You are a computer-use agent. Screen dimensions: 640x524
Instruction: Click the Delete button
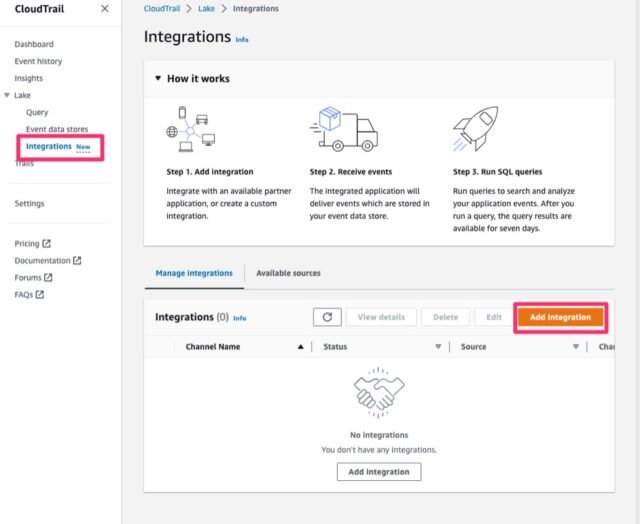tap(446, 317)
